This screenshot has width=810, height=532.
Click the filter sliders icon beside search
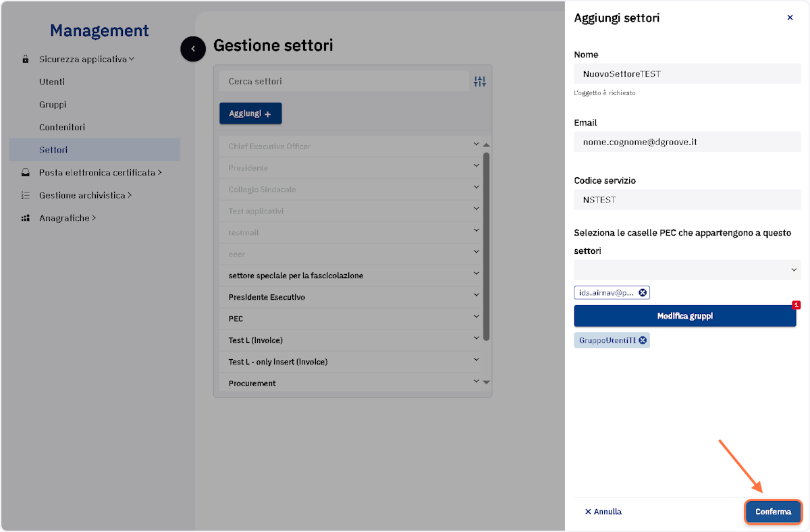click(x=480, y=82)
